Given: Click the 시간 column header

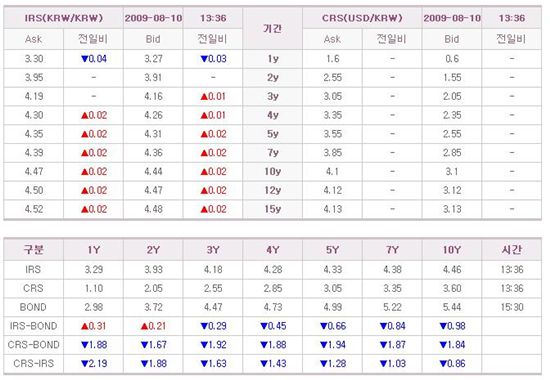Looking at the screenshot, I should [511, 250].
